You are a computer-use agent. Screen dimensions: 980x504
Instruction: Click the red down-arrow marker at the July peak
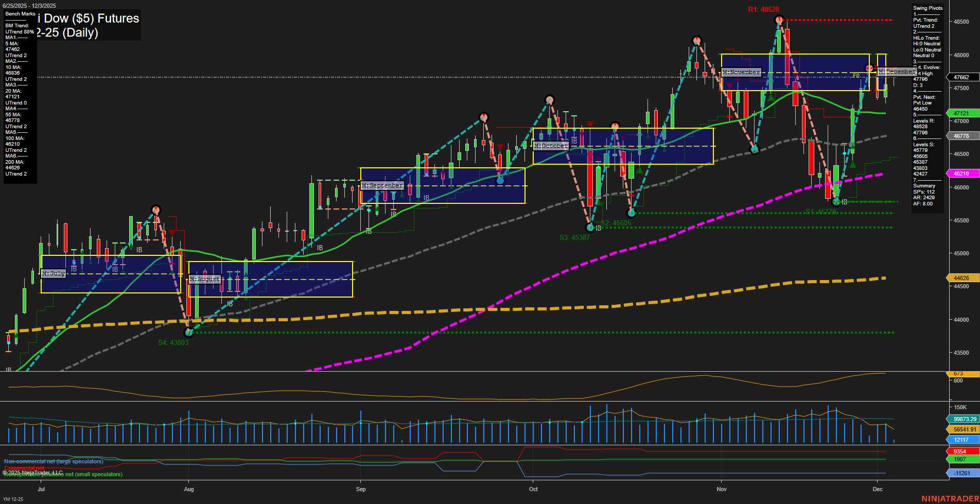(171, 232)
